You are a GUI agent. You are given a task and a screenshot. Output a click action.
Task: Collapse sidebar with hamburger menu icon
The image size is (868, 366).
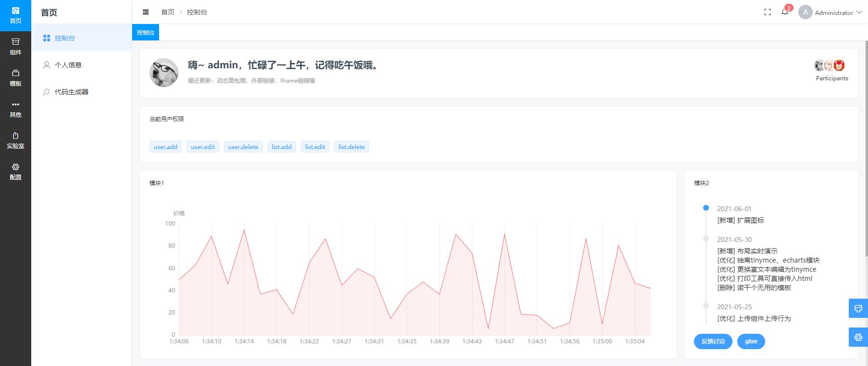[146, 12]
